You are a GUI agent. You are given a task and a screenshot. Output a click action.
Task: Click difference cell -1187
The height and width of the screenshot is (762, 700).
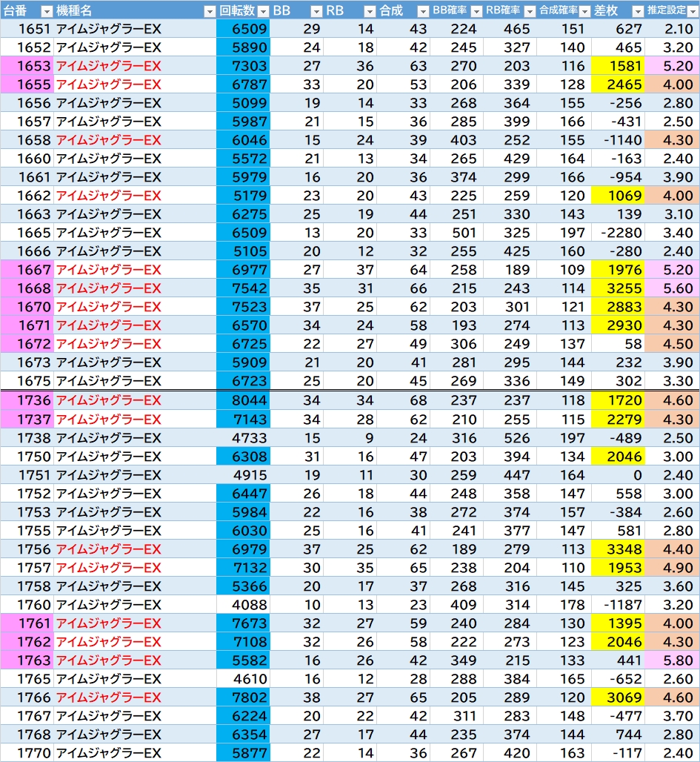[x=618, y=605]
